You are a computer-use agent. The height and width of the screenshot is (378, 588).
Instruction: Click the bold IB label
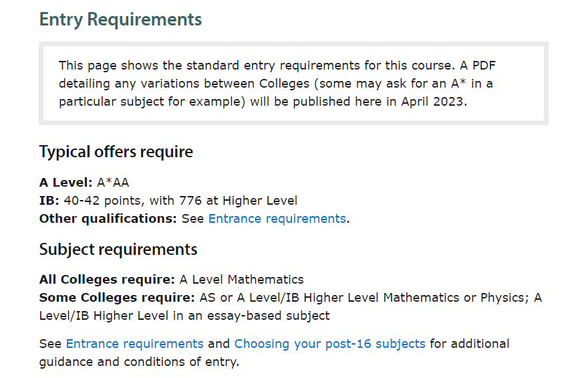click(x=49, y=201)
